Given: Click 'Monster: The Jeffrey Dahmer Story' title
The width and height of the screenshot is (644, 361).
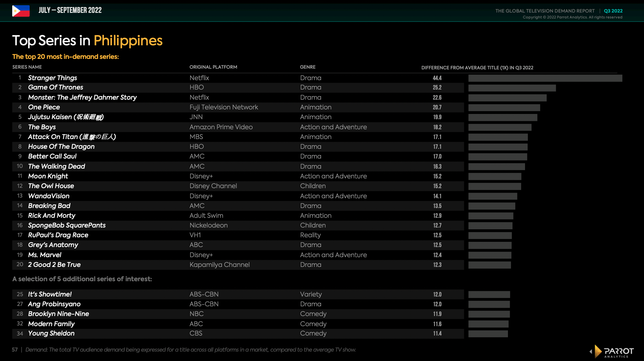Looking at the screenshot, I should click(x=82, y=98).
